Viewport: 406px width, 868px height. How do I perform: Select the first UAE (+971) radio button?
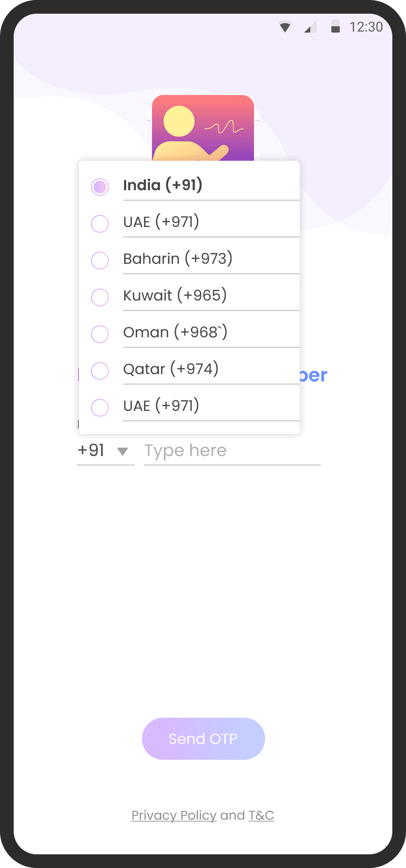pyautogui.click(x=100, y=223)
